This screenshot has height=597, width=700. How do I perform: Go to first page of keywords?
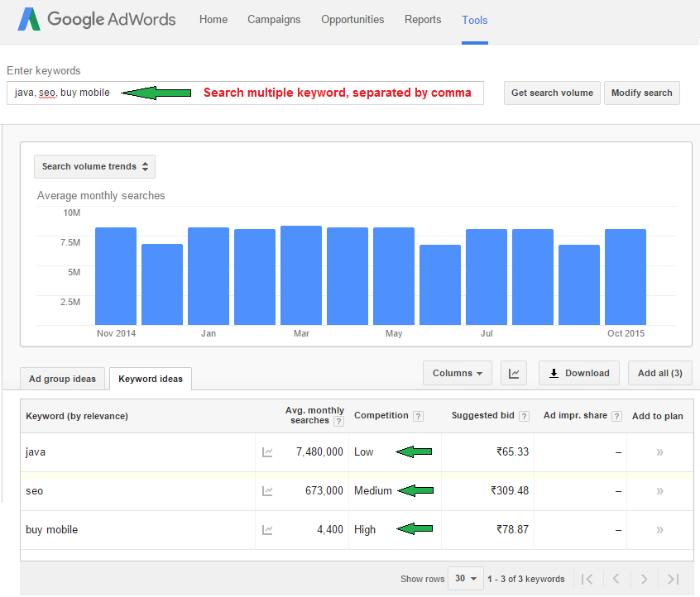pos(587,579)
